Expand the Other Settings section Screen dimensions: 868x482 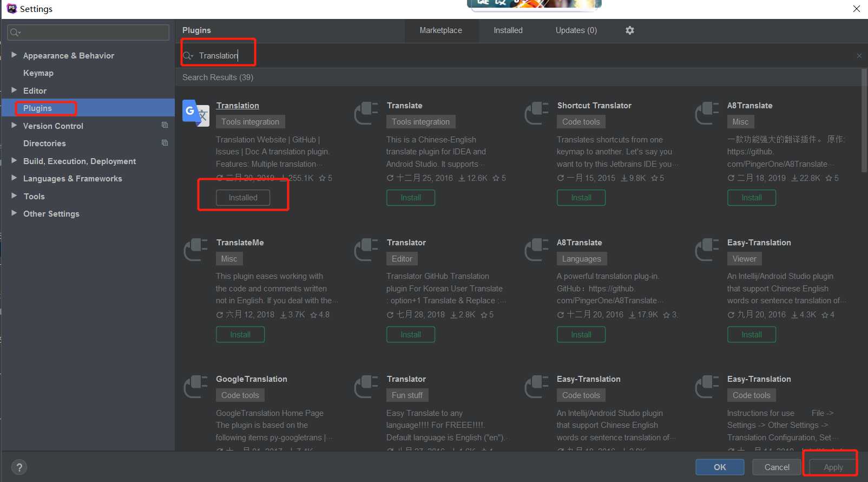pyautogui.click(x=14, y=213)
